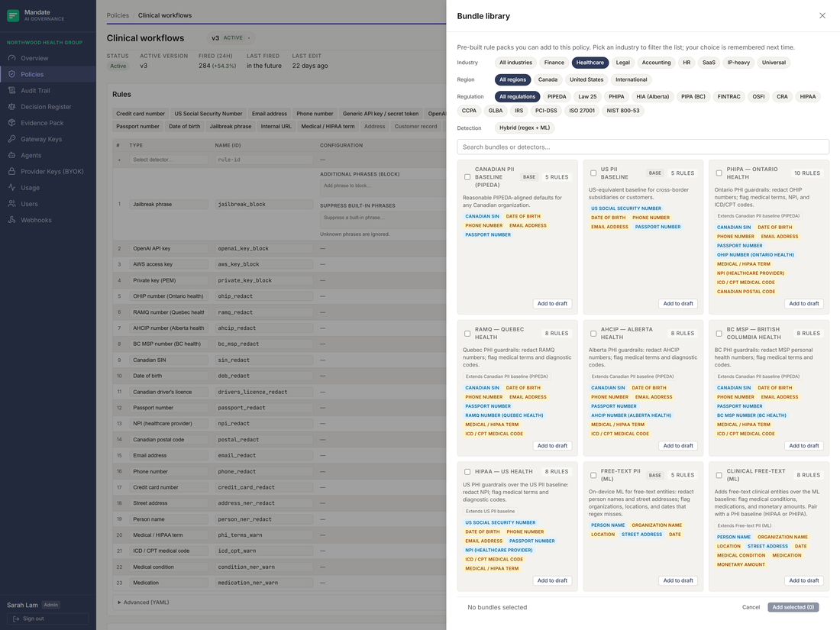
Task: Select the HIPAA US Health checkbox
Action: 467,472
